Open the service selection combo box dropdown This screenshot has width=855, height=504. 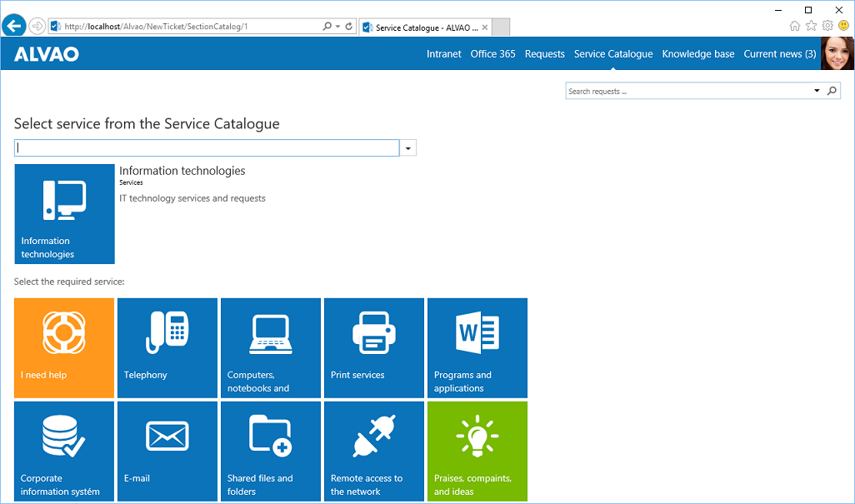(407, 147)
